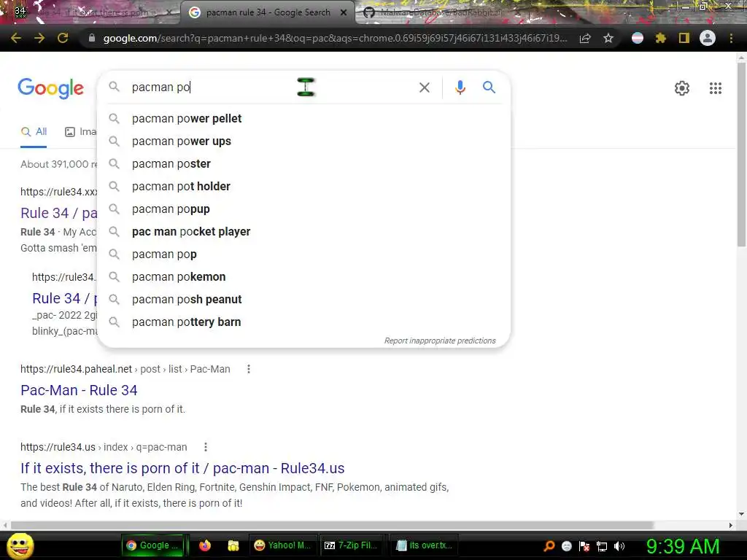
Task: Start voice search with the microphone
Action: point(460,87)
